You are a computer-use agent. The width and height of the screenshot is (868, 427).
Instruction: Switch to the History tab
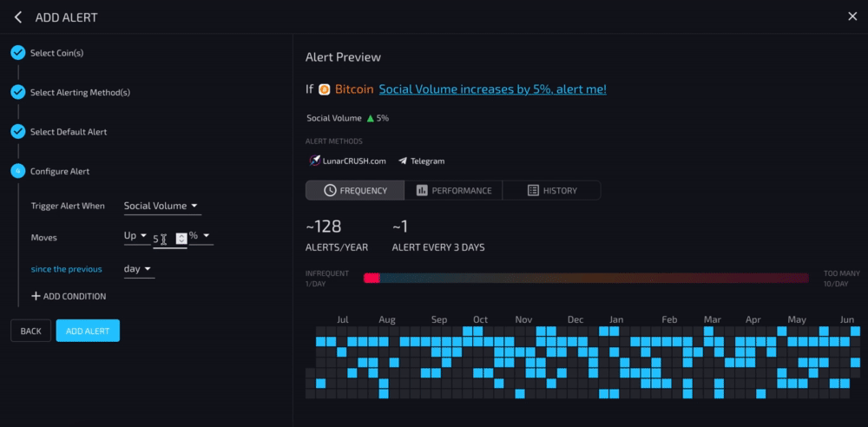[x=551, y=191]
